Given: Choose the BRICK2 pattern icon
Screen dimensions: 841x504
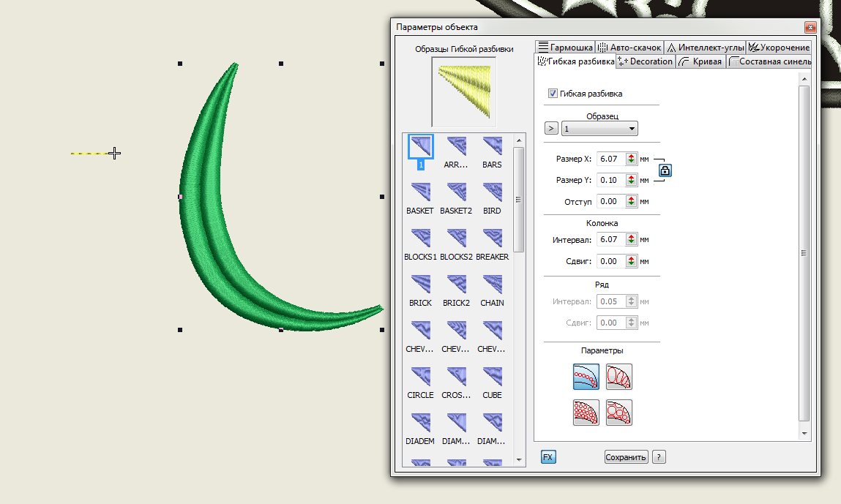Looking at the screenshot, I should coord(457,285).
